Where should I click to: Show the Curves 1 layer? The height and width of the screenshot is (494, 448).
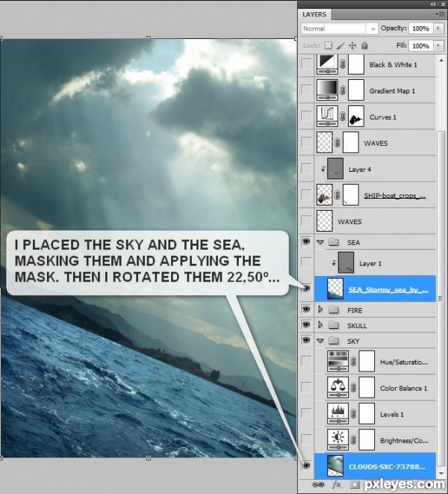[306, 117]
